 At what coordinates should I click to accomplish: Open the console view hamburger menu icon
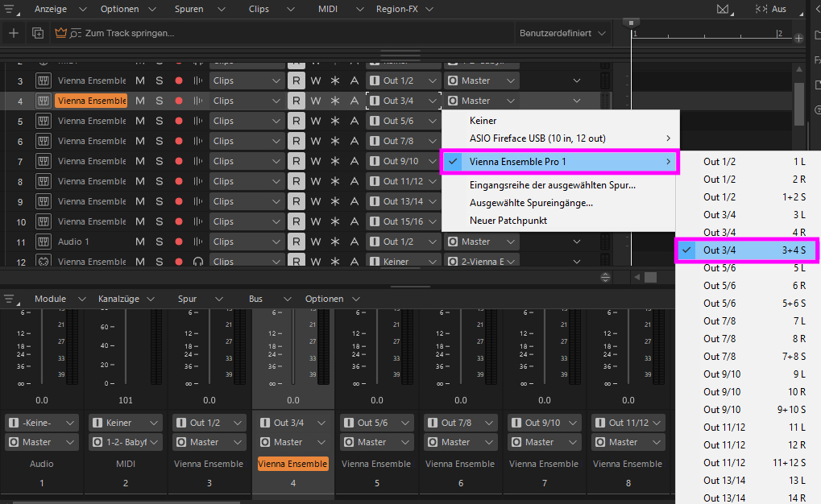[10, 299]
